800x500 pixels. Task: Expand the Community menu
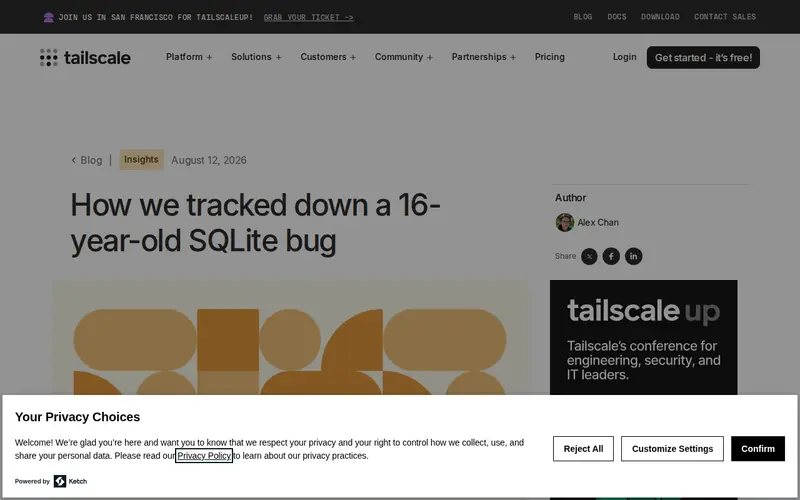pyautogui.click(x=404, y=57)
